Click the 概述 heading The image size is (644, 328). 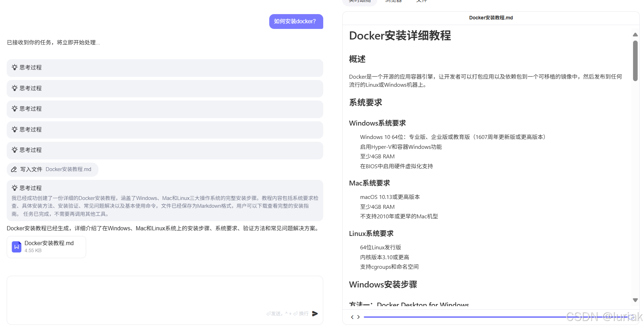click(357, 59)
